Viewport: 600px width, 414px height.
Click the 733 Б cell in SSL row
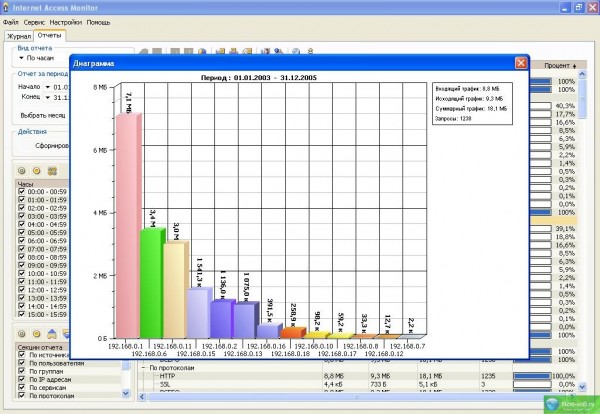[378, 384]
